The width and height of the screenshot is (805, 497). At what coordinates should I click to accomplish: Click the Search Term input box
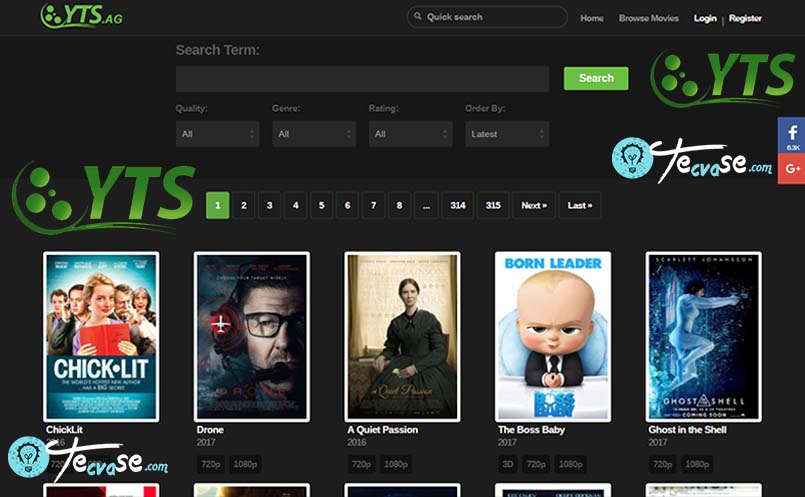(x=362, y=79)
